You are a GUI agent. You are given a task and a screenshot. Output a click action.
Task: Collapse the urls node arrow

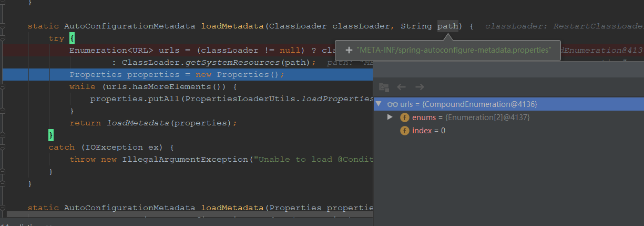point(379,104)
